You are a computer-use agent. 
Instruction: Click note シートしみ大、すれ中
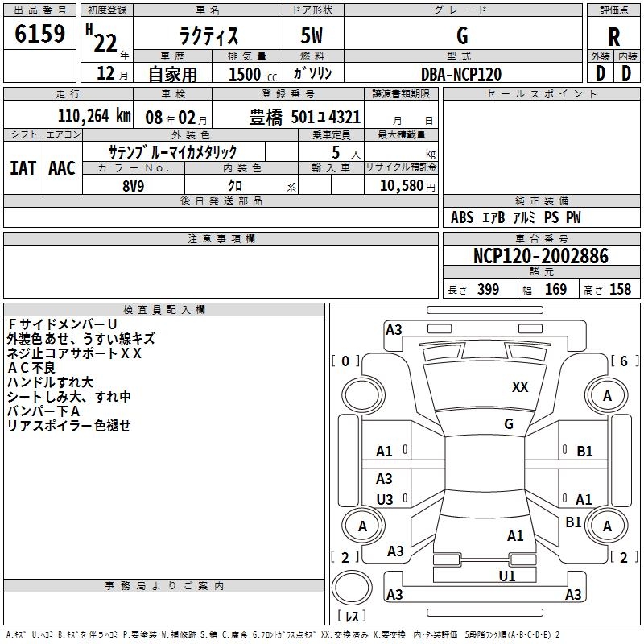click(x=69, y=397)
